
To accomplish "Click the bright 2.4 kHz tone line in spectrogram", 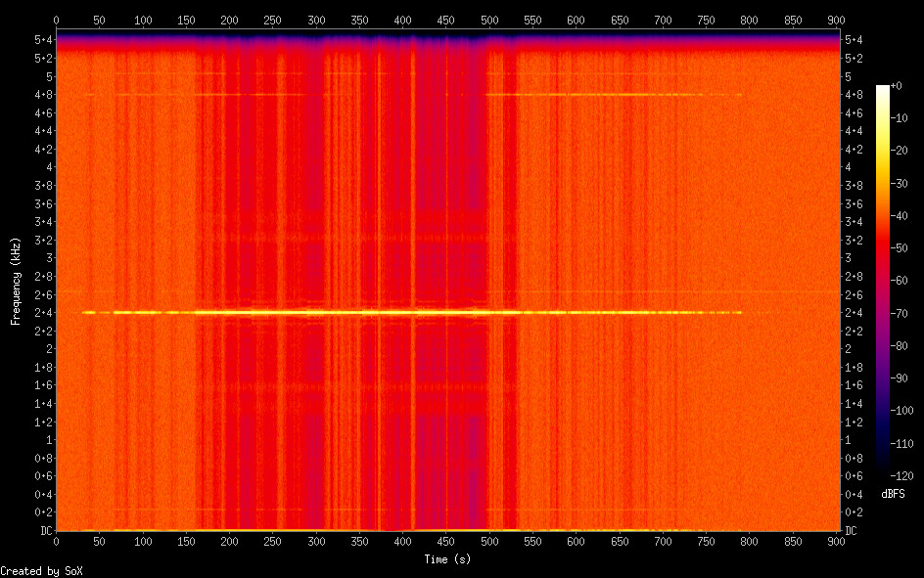I will pos(392,312).
